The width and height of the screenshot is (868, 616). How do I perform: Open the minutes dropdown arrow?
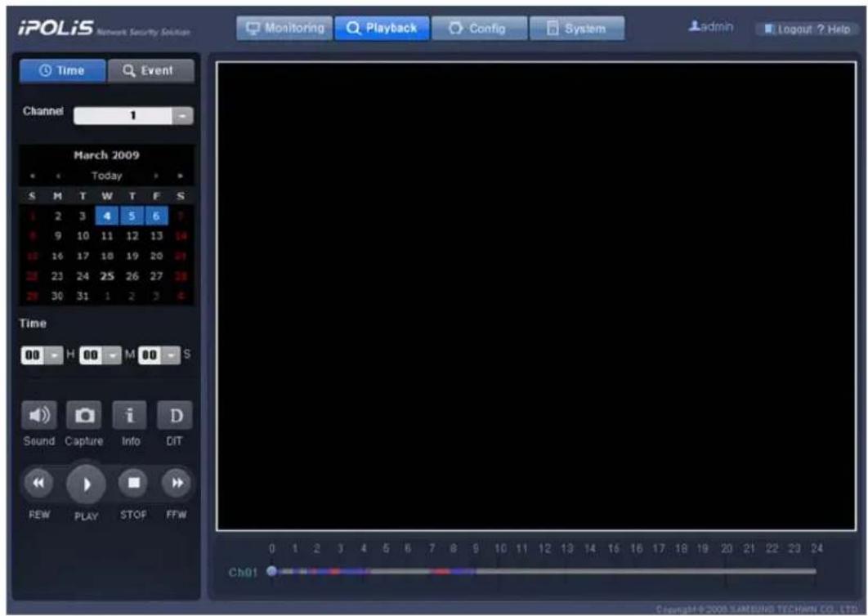point(112,355)
